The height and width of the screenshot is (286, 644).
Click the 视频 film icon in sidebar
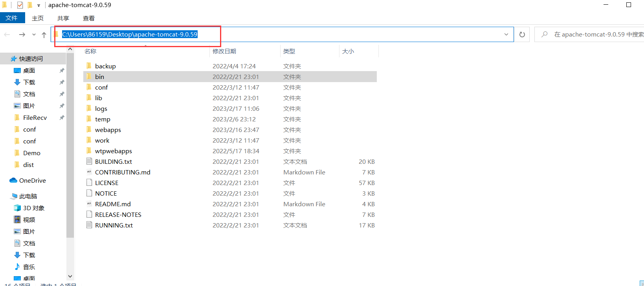point(17,220)
